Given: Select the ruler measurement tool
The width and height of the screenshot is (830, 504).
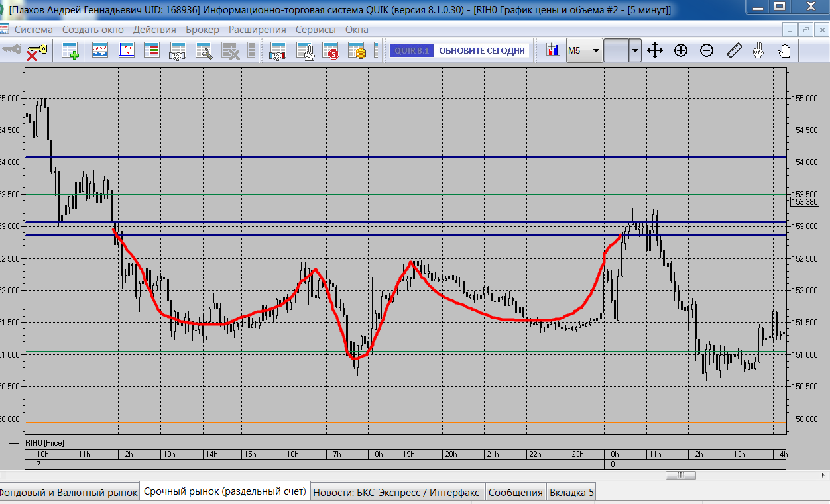Looking at the screenshot, I should click(x=734, y=50).
